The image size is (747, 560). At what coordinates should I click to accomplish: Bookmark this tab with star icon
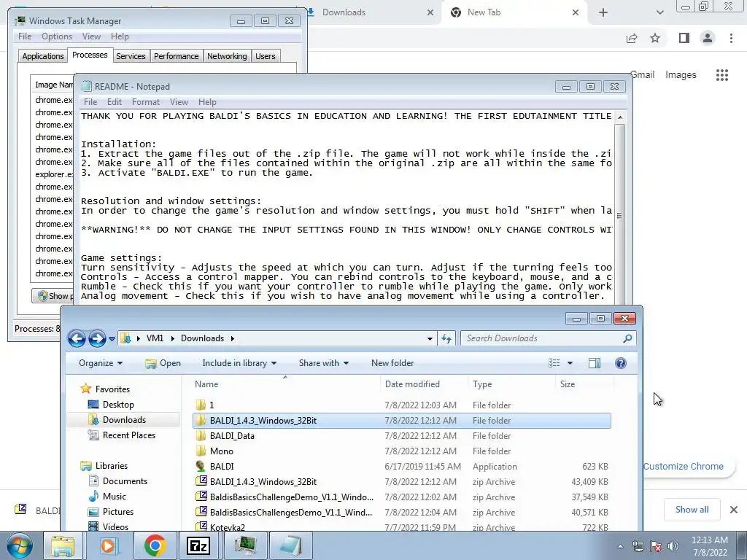[655, 38]
